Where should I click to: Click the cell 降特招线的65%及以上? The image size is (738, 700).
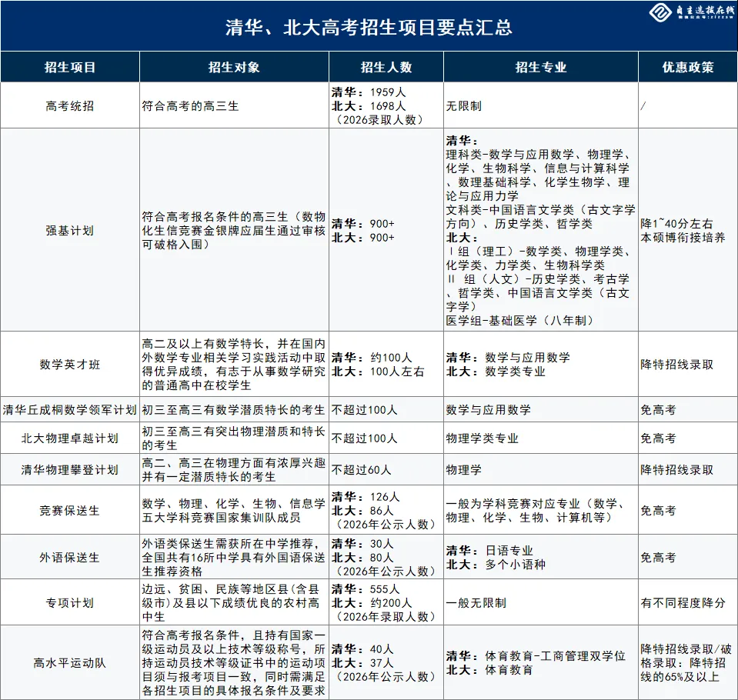688,662
